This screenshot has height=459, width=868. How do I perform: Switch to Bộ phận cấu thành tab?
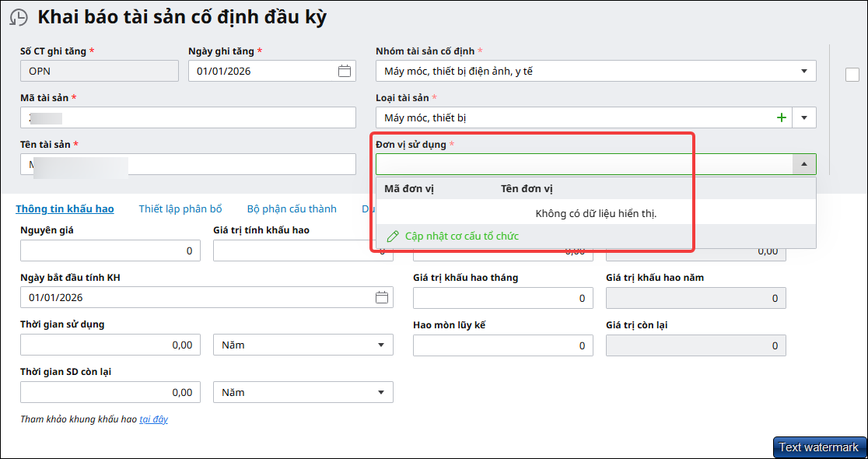[292, 208]
